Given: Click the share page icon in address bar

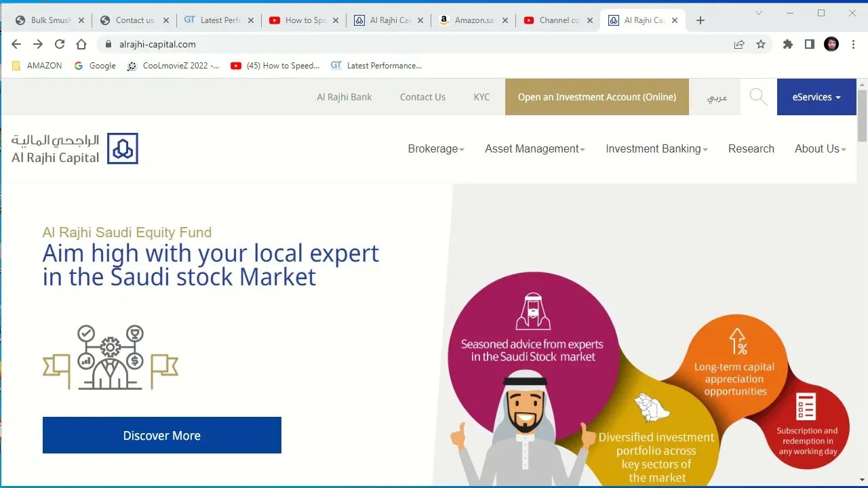Looking at the screenshot, I should pyautogui.click(x=739, y=44).
